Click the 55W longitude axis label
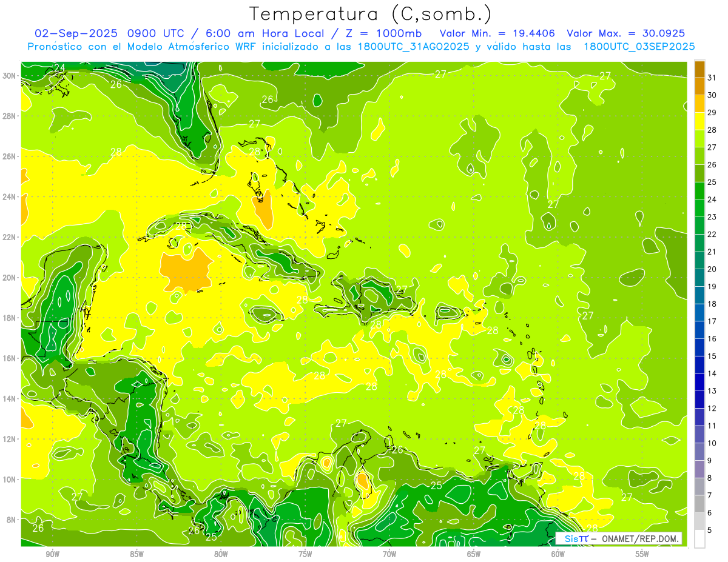The height and width of the screenshot is (562, 728). [x=642, y=554]
